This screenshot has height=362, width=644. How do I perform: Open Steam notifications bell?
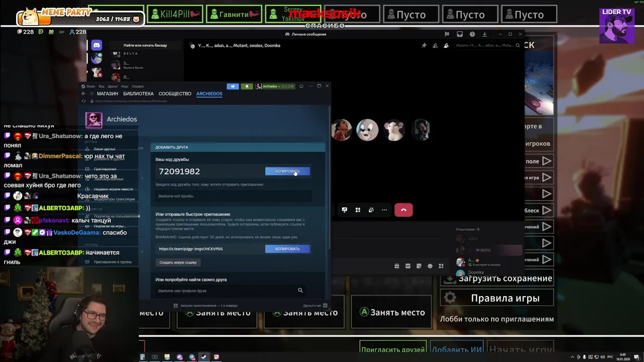point(247,86)
